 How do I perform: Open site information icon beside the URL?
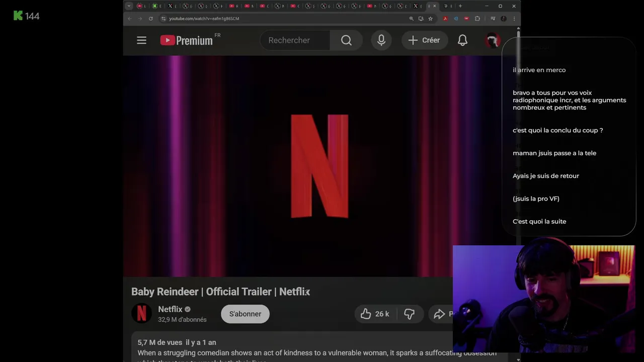(x=164, y=19)
